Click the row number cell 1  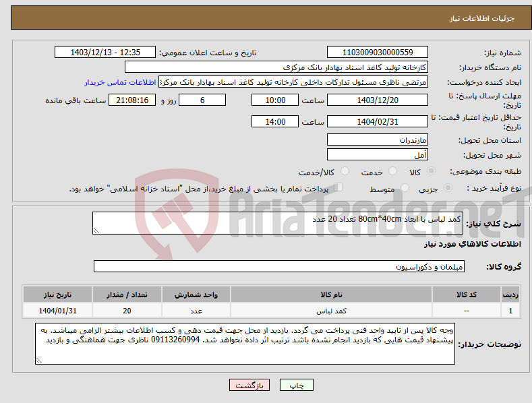[x=510, y=311]
